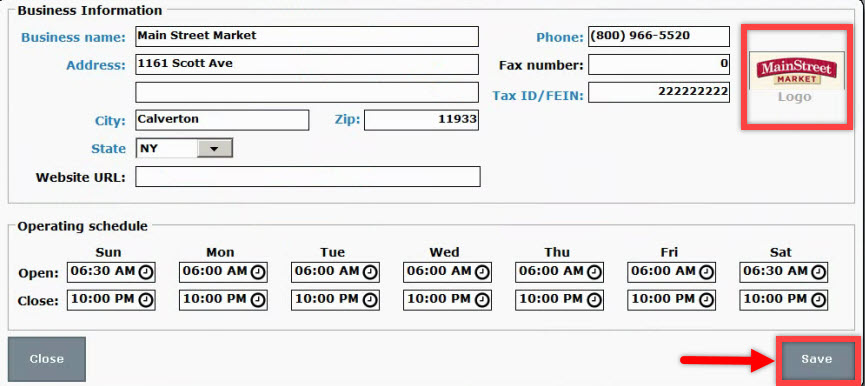Click the clock icon for Tuesday open time

(x=370, y=272)
